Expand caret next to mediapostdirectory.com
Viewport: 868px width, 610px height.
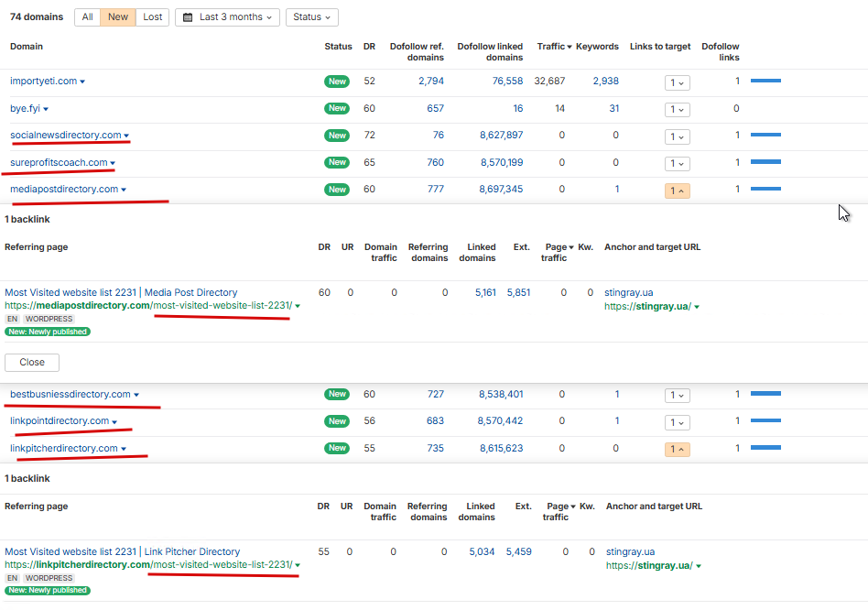(124, 191)
